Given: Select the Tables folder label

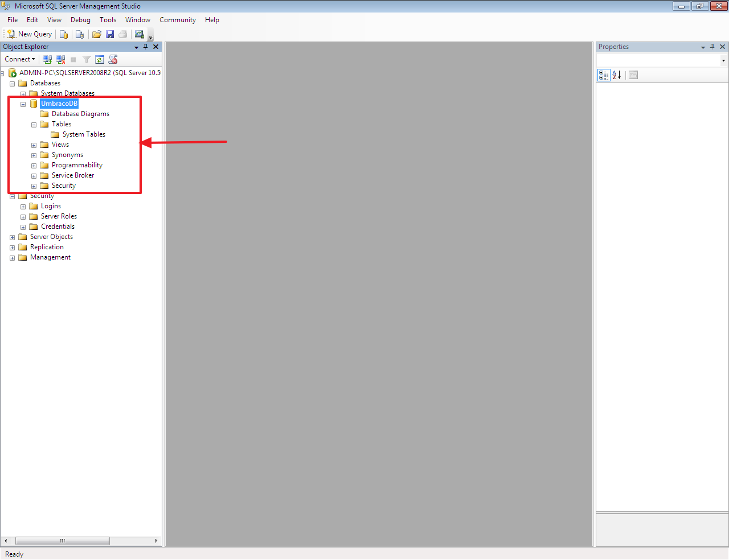Looking at the screenshot, I should 62,124.
